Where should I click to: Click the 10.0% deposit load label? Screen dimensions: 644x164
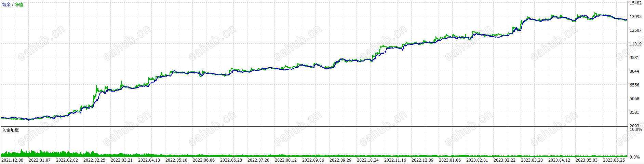(x=636, y=129)
